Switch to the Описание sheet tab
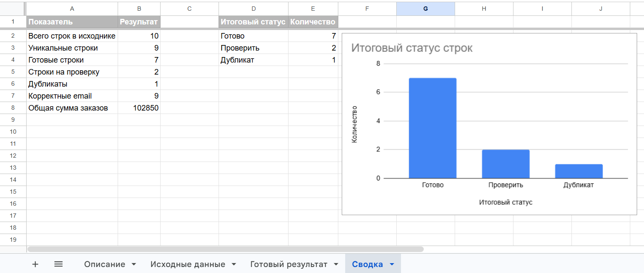Viewport: 644px width, 273px height. 105,264
